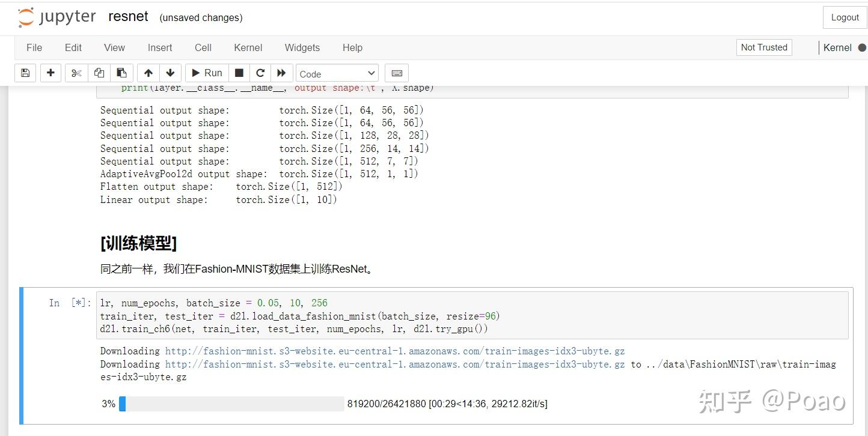Viewport: 868px width, 436px height.
Task: Paste cell from clipboard
Action: point(121,73)
